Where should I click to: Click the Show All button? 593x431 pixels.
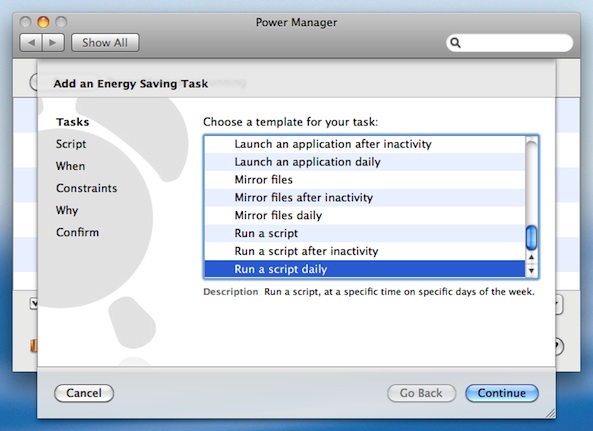click(105, 43)
